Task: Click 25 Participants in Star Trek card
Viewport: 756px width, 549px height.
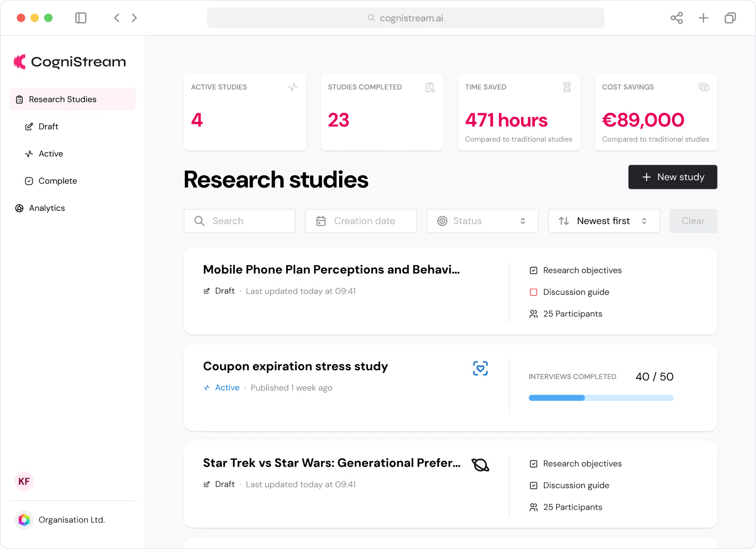Action: tap(573, 507)
